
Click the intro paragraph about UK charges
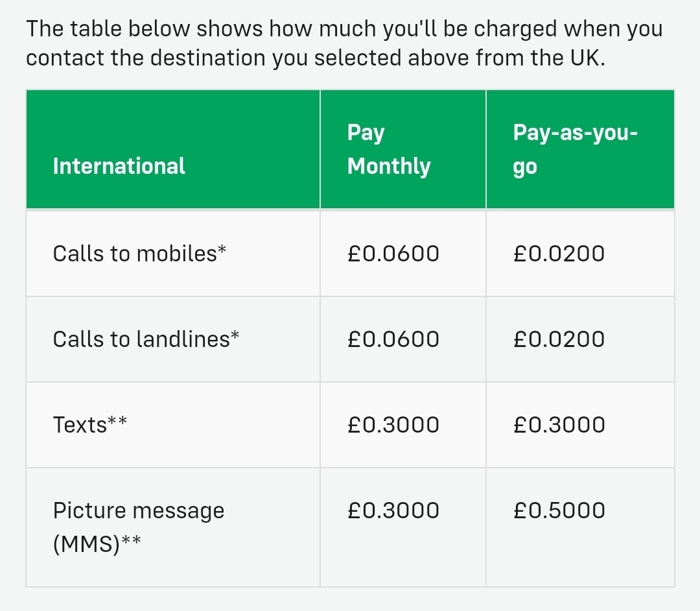pyautogui.click(x=344, y=43)
